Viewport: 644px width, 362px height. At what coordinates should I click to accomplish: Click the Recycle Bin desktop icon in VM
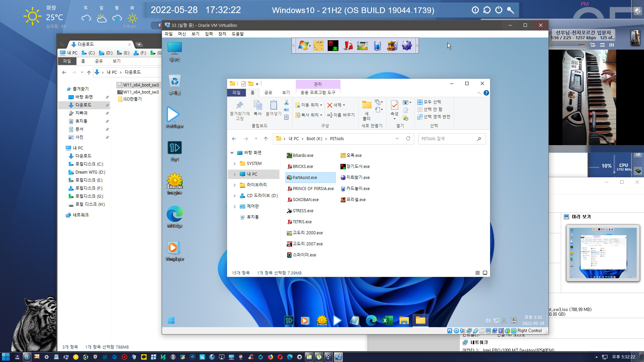(175, 84)
